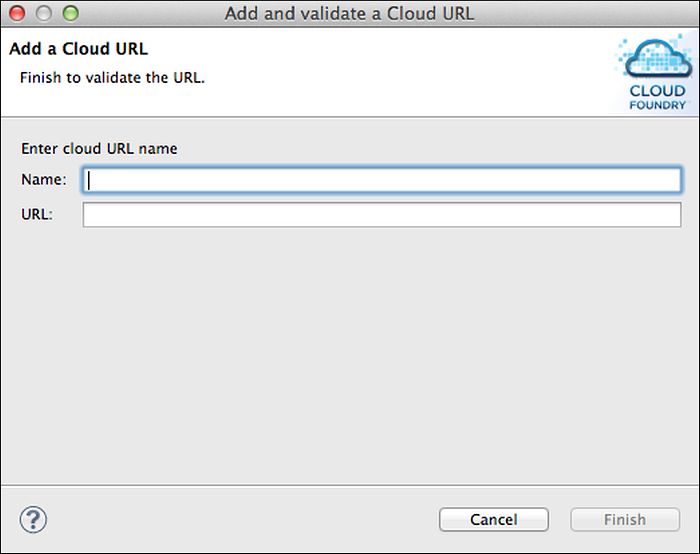Zoom the window with the green button

tap(70, 14)
